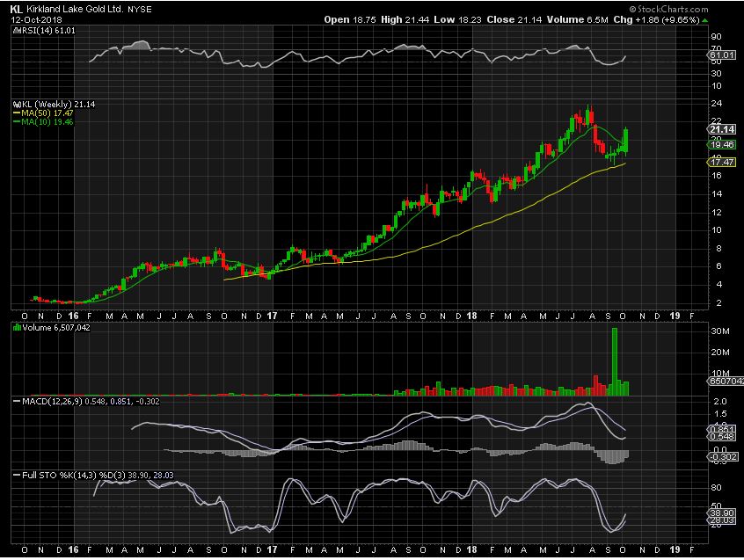Click year 18 on axis under stochastic panel
Viewport: 744px width, 560px height.
tap(471, 549)
